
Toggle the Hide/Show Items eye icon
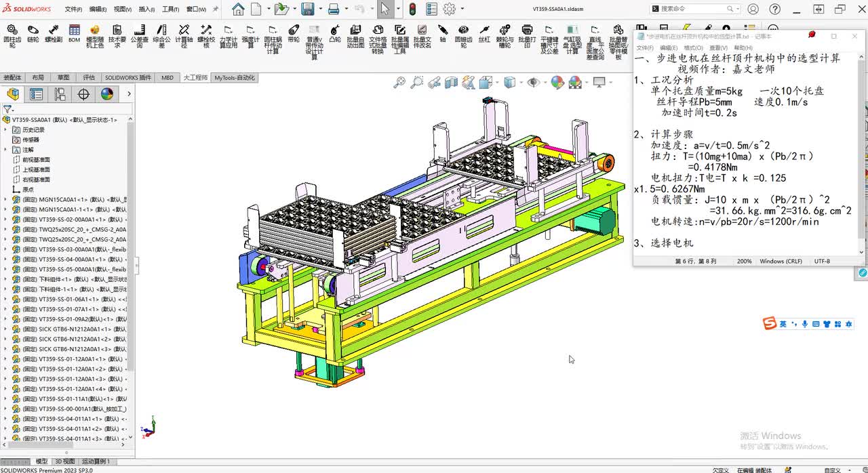533,82
